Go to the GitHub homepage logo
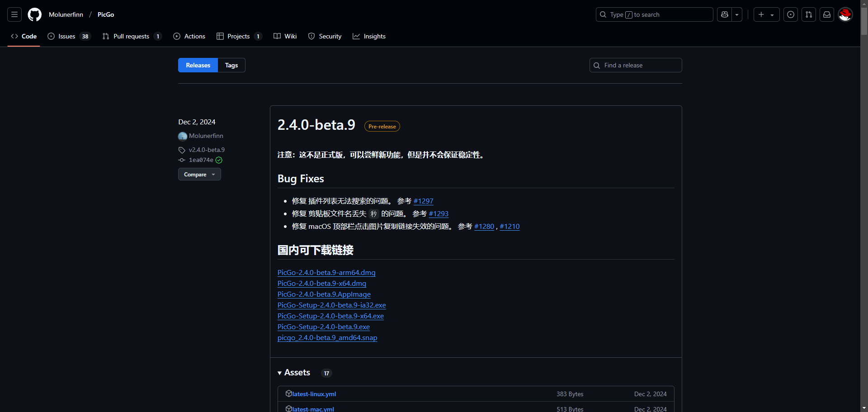The height and width of the screenshot is (412, 868). 34,14
